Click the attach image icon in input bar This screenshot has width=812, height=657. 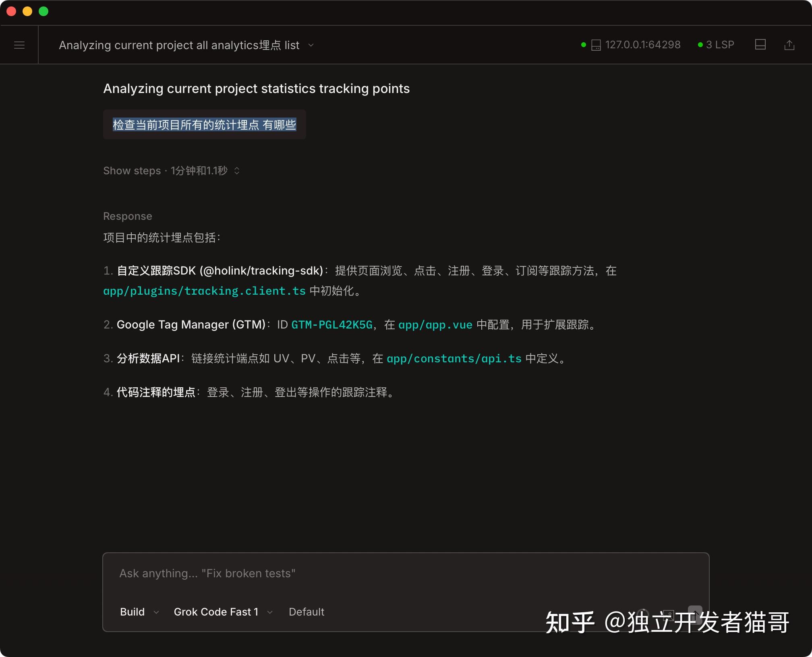[669, 615]
